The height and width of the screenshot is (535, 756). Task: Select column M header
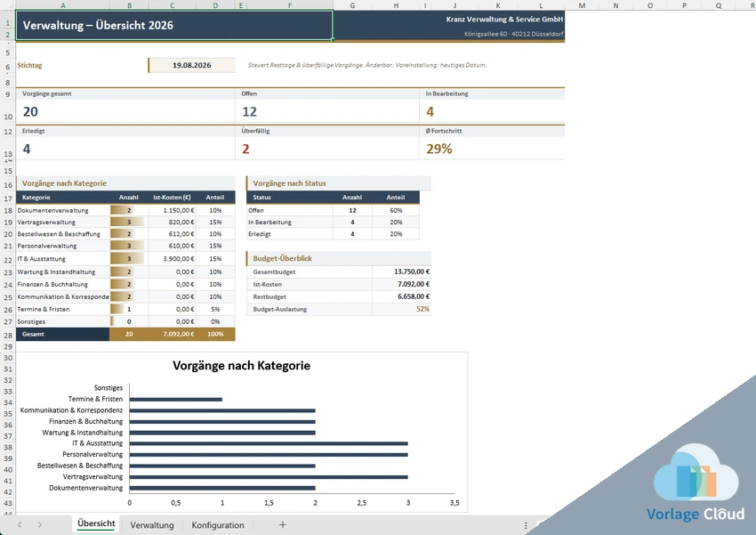click(582, 5)
